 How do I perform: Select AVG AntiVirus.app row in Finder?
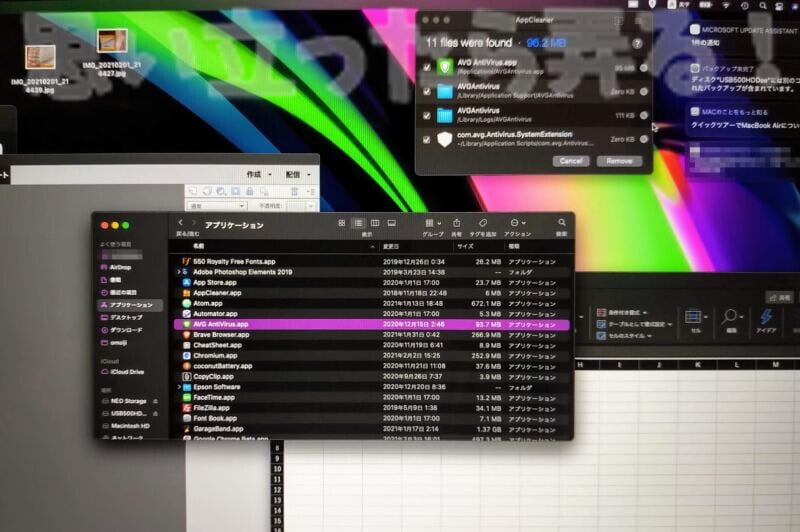click(x=371, y=324)
